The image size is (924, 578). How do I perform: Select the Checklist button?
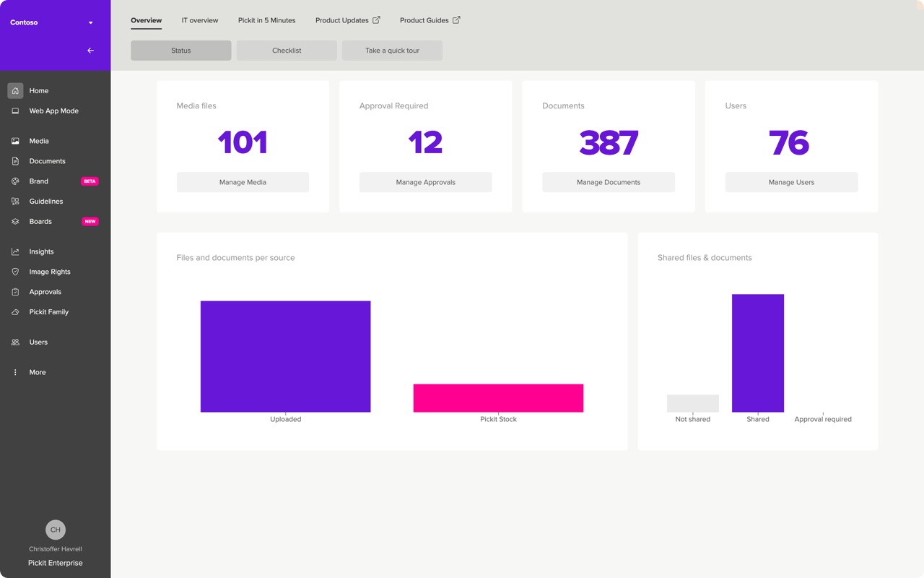tap(287, 51)
